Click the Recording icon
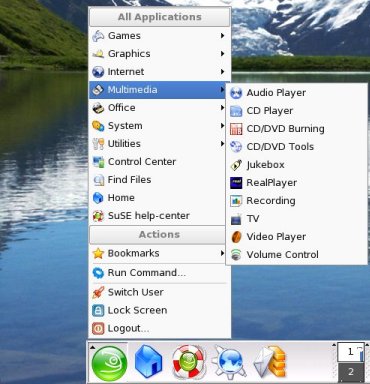Viewport: 370px width, 384px height. (x=236, y=201)
